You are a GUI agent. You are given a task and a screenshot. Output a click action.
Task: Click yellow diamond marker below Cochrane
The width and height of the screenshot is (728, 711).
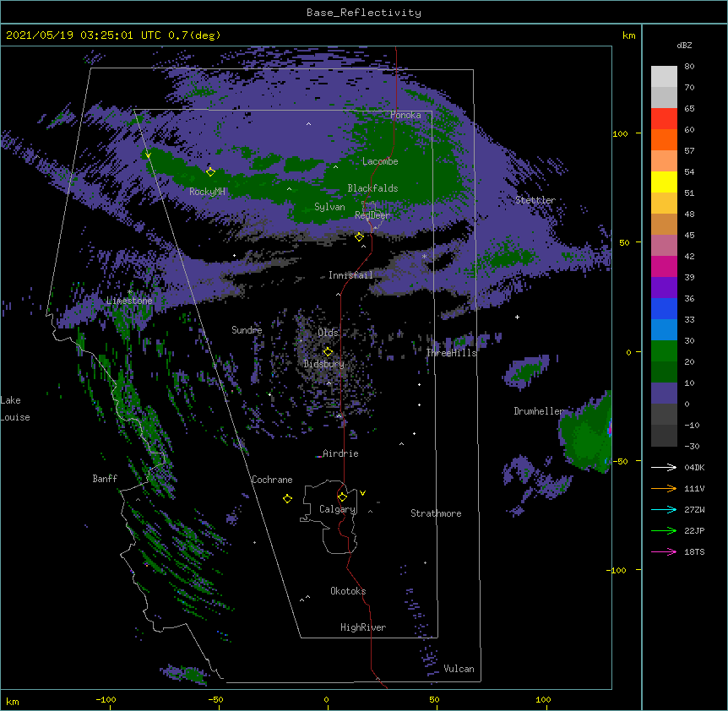tap(287, 498)
